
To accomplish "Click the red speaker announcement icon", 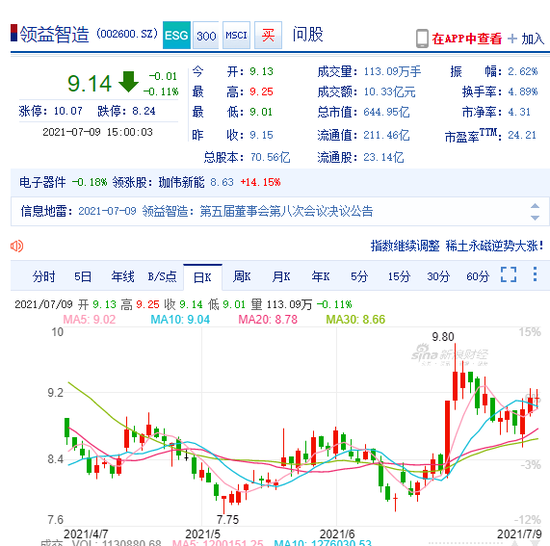I will [x=16, y=246].
